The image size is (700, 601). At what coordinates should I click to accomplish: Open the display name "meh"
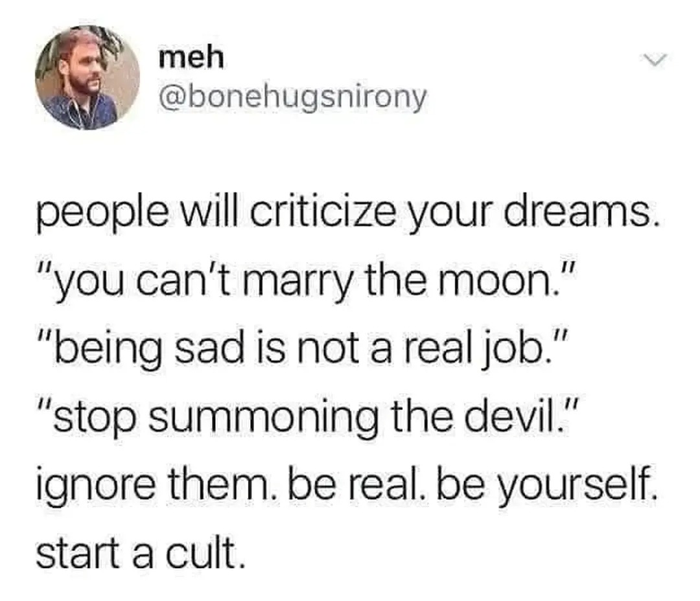pyautogui.click(x=191, y=58)
